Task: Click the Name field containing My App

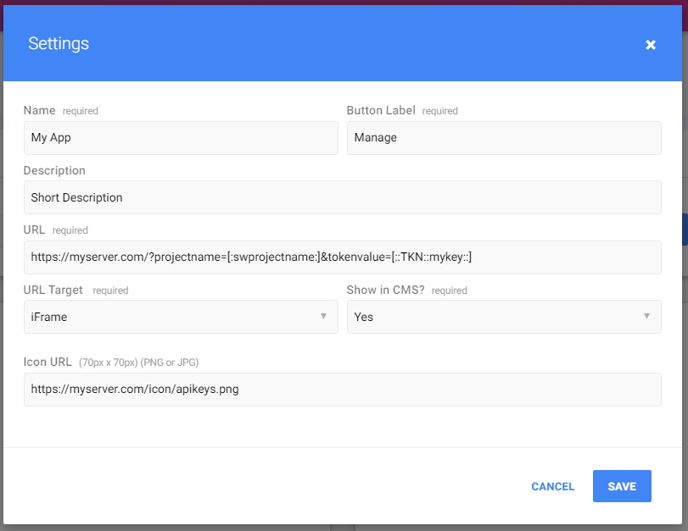Action: click(x=181, y=138)
